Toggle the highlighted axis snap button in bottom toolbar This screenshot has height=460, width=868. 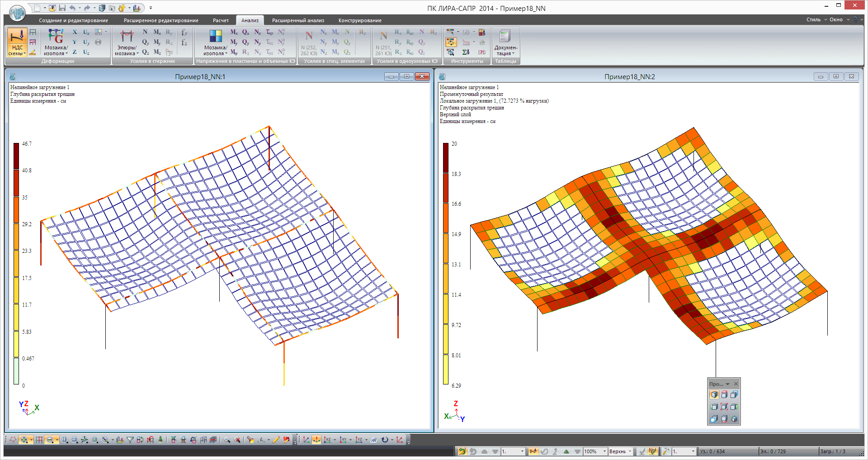coord(316,440)
